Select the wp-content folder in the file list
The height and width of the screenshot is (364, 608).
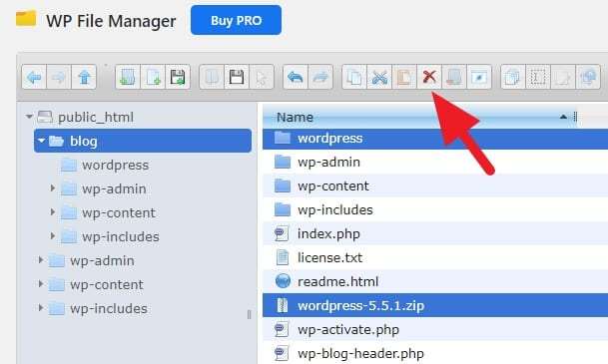click(x=435, y=185)
